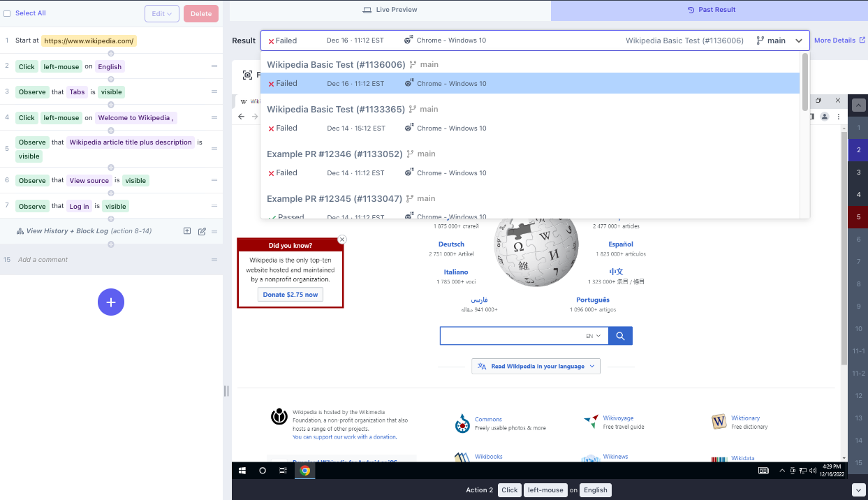The image size is (868, 500).
Task: Click the visible state tag in step 6
Action: 135,180
